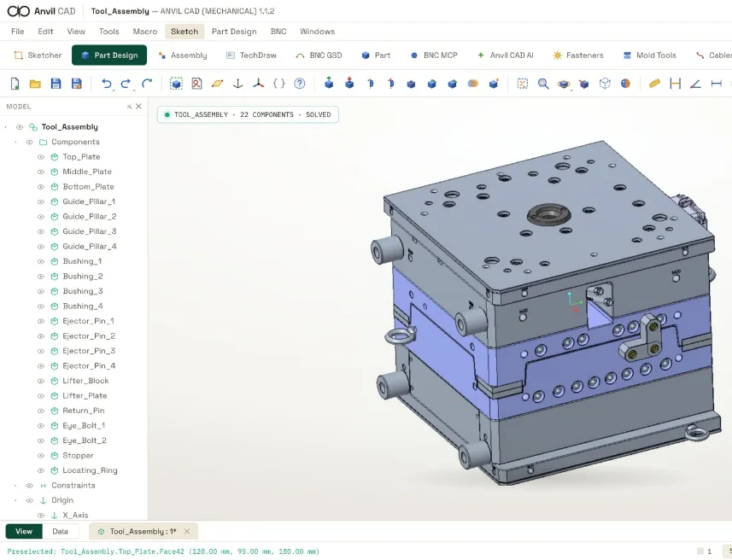Switch to the Mold Tools workbench
The width and height of the screenshot is (732, 560).
point(649,55)
